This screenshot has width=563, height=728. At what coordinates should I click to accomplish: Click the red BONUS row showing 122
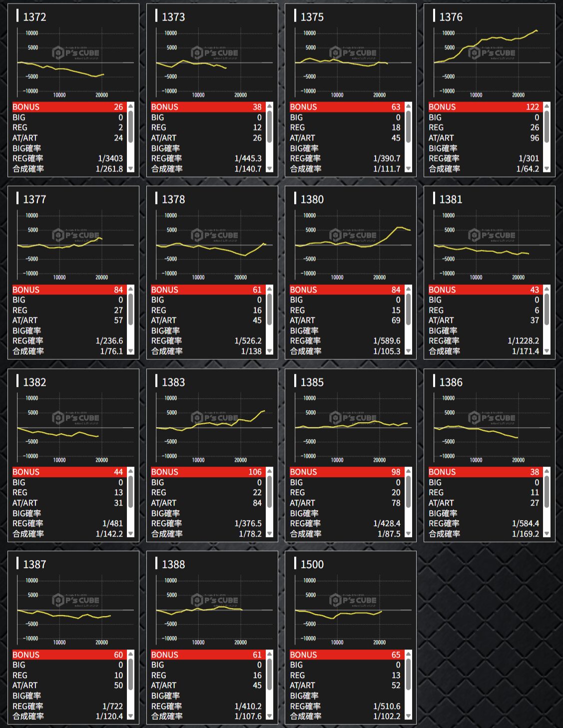click(484, 107)
